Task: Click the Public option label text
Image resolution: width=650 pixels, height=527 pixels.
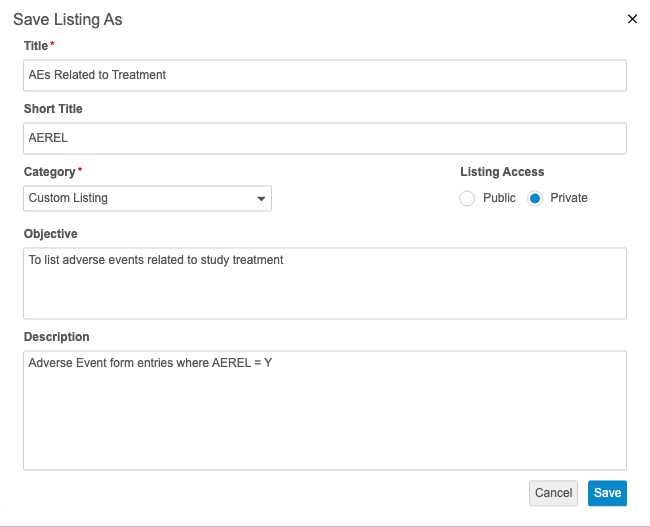Action: point(499,198)
